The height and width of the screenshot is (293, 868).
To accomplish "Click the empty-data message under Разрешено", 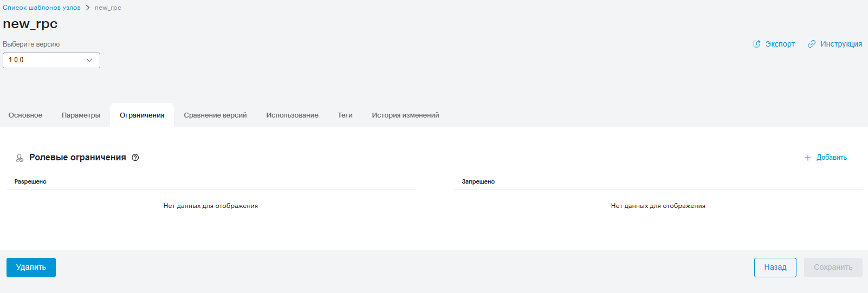I will point(211,206).
